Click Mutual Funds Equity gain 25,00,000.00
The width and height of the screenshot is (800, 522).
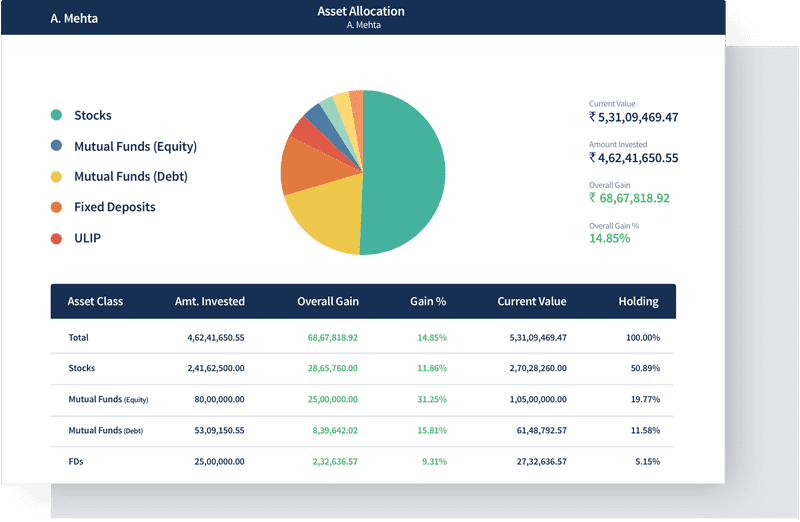333,399
